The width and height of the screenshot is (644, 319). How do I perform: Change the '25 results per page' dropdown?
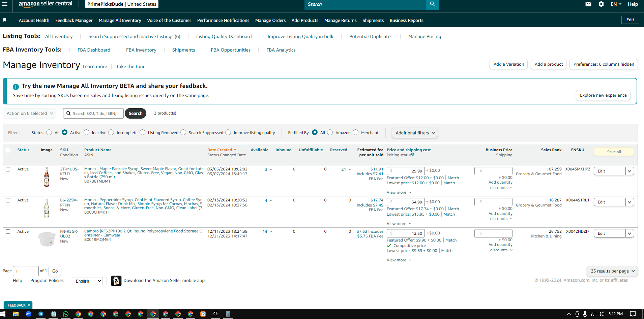pyautogui.click(x=612, y=271)
